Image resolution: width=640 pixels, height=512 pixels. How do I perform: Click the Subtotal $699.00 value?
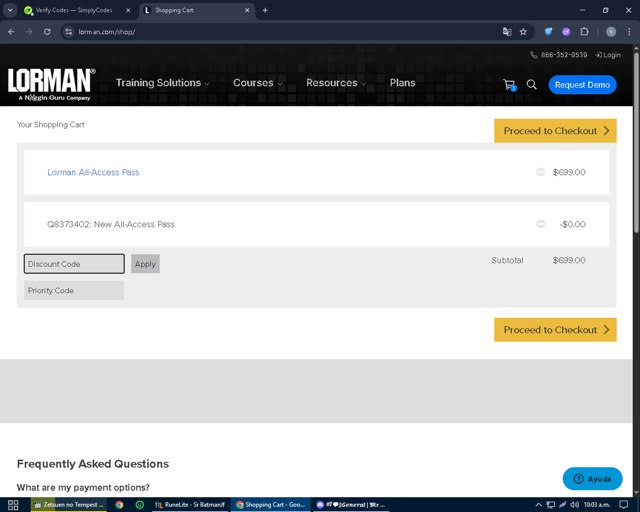click(x=569, y=260)
